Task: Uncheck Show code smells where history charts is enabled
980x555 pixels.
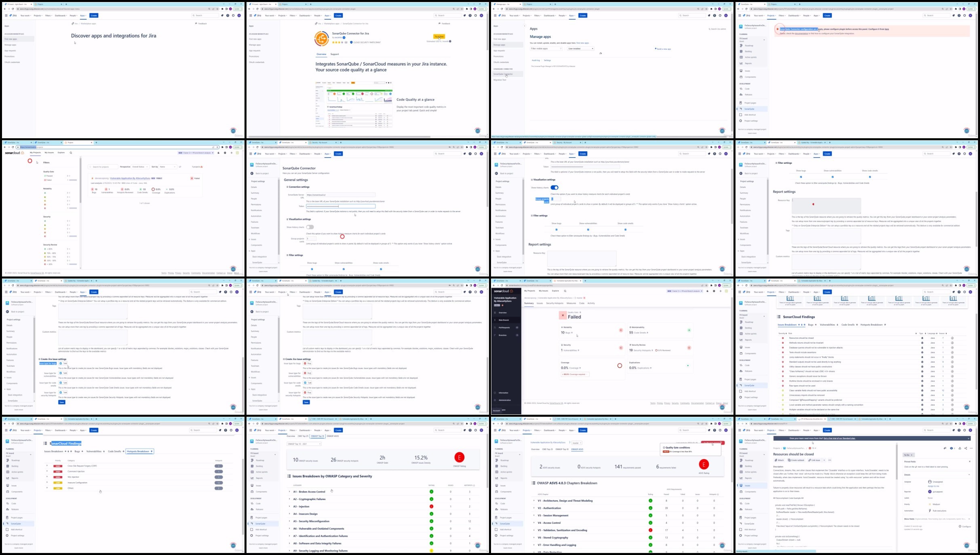Action: 625,230
